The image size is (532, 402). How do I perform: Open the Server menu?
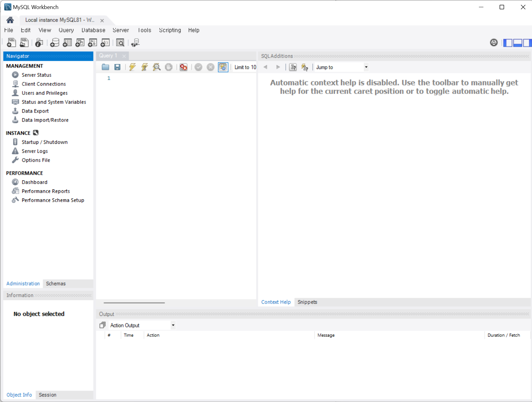121,30
